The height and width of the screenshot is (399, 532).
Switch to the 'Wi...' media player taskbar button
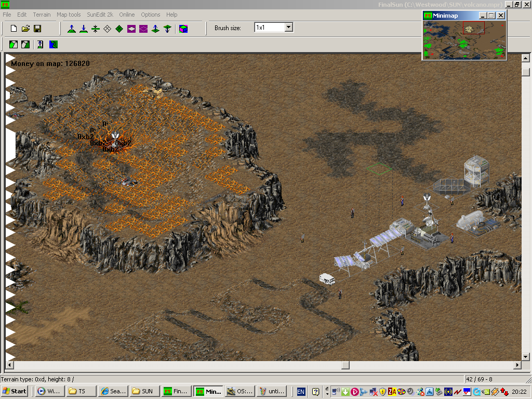click(50, 391)
